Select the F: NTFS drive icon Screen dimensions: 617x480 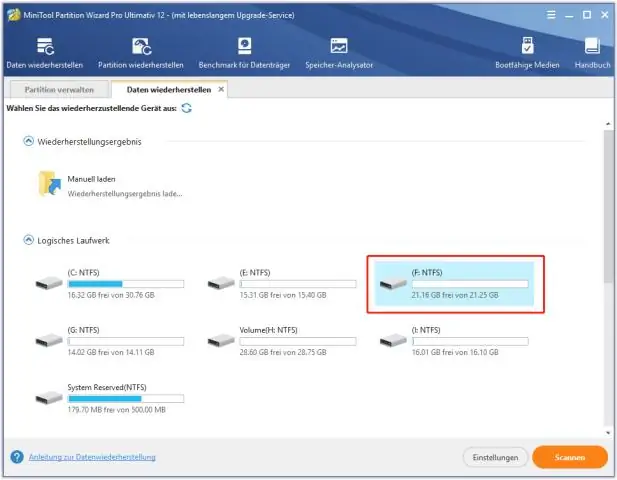(393, 282)
